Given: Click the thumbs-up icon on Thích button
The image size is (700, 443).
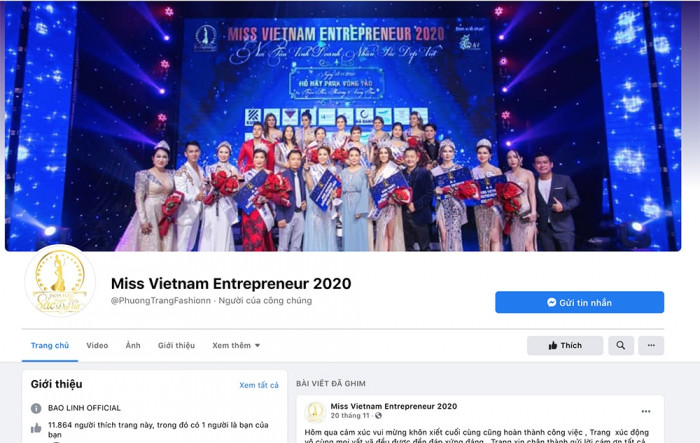Looking at the screenshot, I should pos(553,345).
